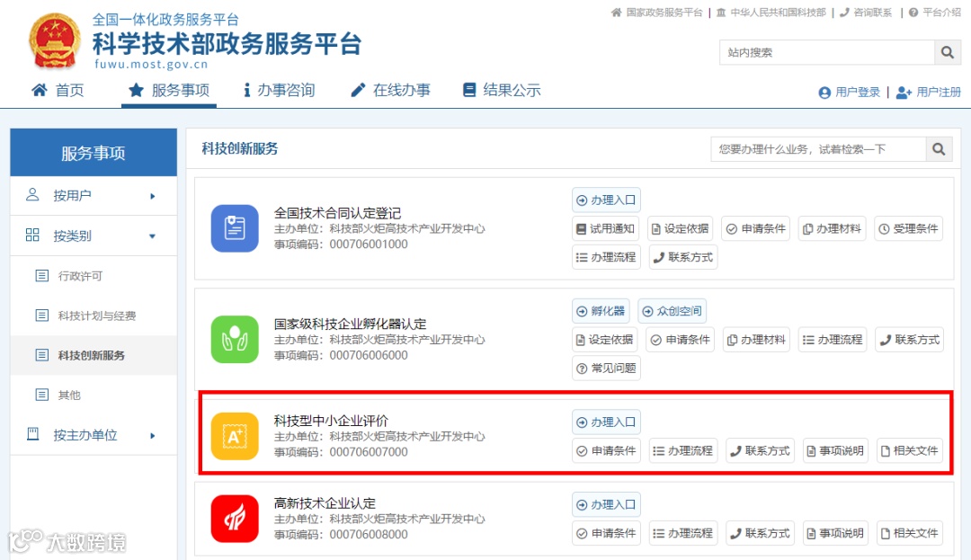
Task: Click 联系方式 for 全国技术合同认定登记
Action: [x=683, y=257]
